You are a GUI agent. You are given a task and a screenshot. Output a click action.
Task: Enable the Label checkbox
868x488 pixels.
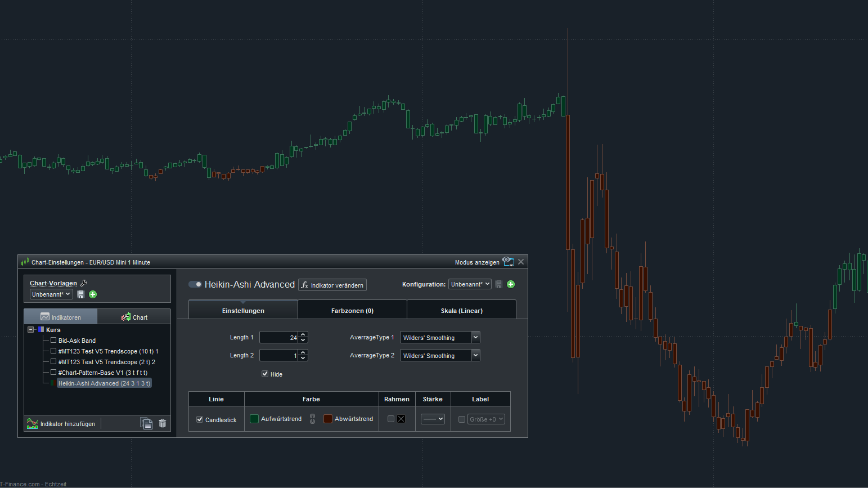[x=462, y=419]
